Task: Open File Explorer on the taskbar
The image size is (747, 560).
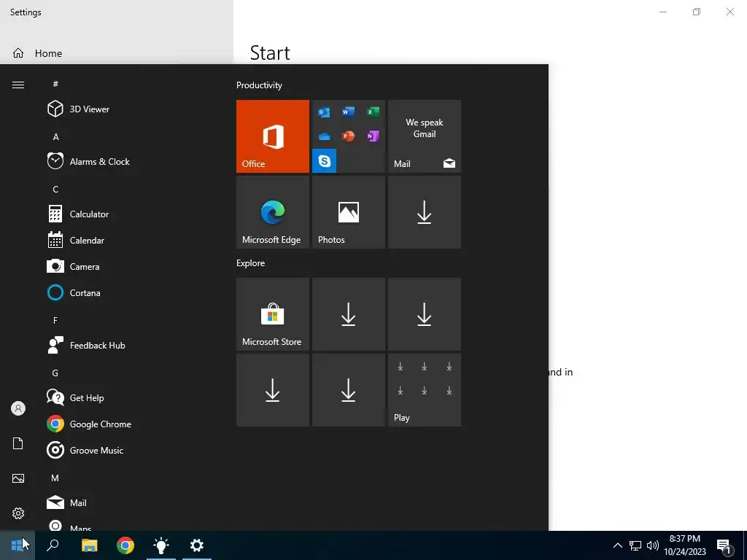Action: (89, 545)
